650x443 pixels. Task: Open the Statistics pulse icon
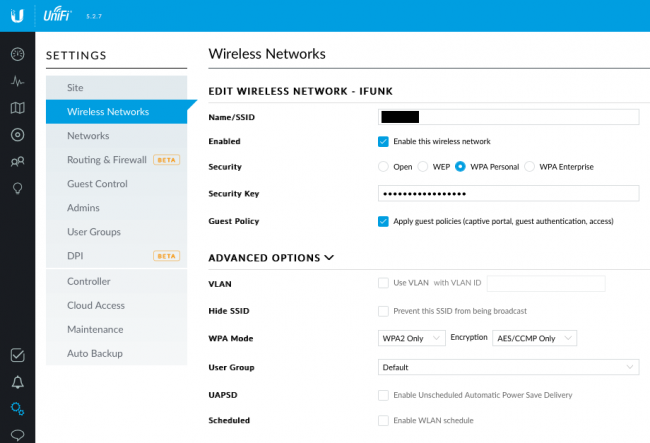17,81
